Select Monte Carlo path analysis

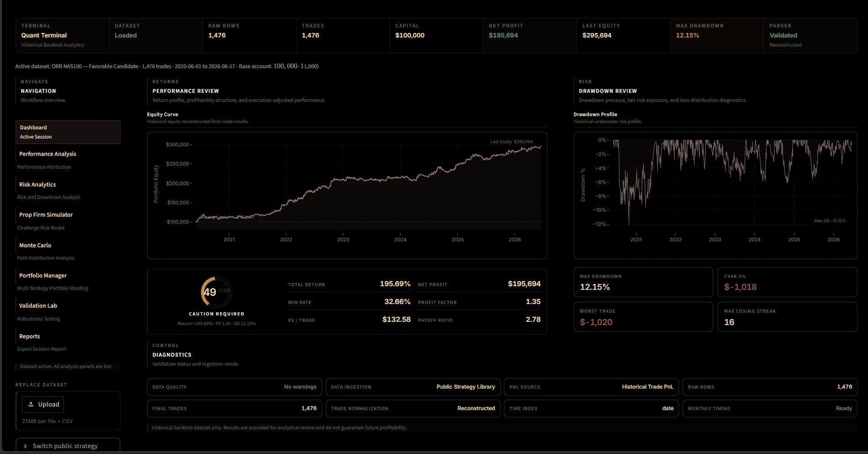click(35, 245)
